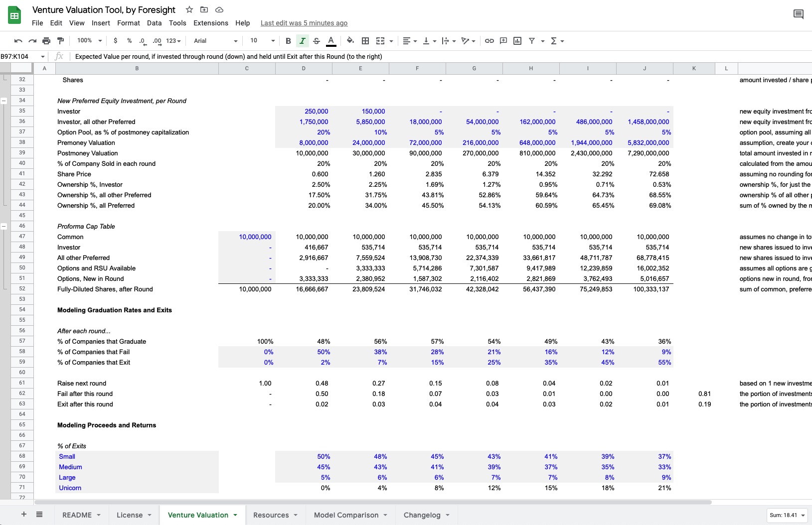
Task: Click the Last edit history link
Action: tap(304, 23)
